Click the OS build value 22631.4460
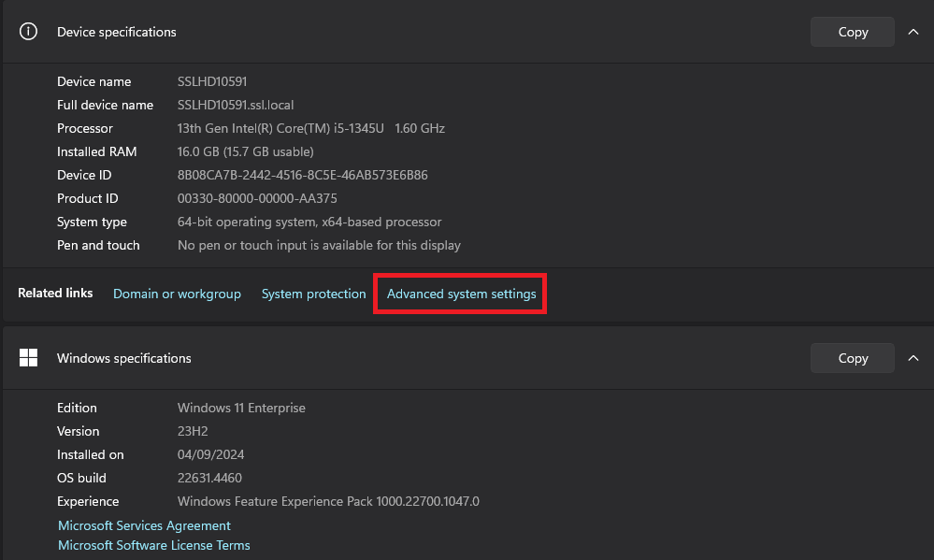This screenshot has height=560, width=934. click(209, 478)
